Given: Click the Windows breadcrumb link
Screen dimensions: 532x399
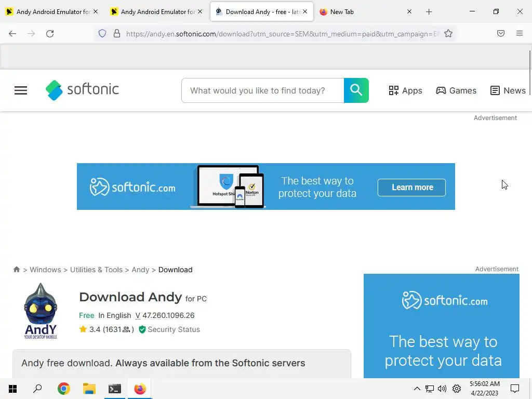Looking at the screenshot, I should (x=46, y=270).
